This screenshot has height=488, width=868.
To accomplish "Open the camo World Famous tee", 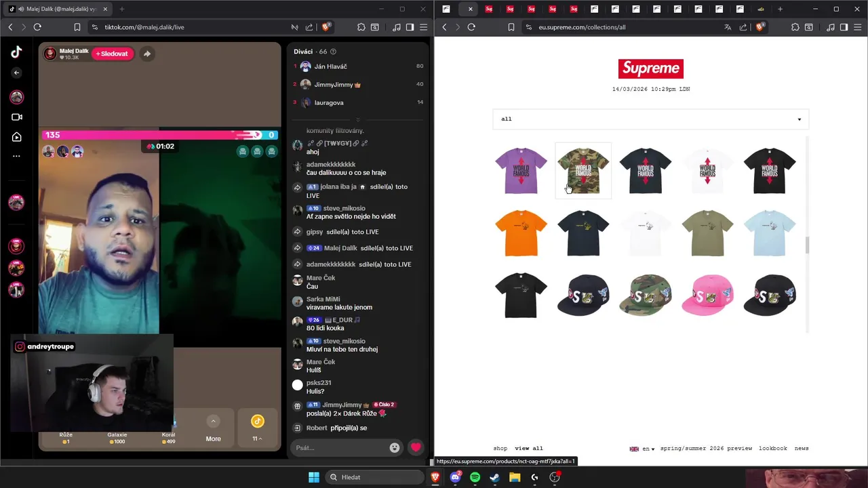I will click(x=583, y=171).
